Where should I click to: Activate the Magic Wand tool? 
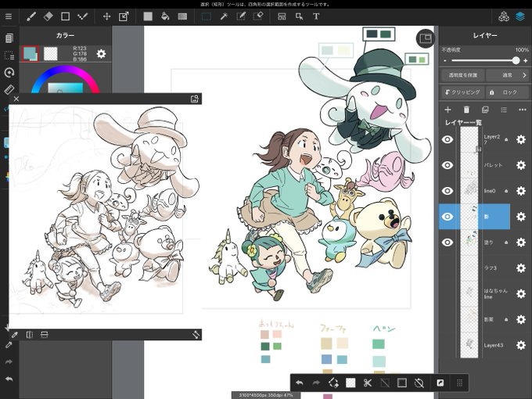coord(224,16)
